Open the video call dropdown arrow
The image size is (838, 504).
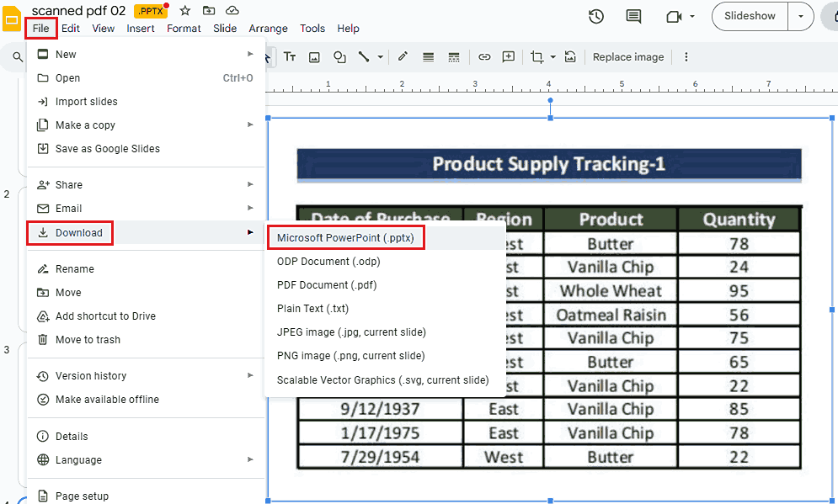click(x=692, y=17)
